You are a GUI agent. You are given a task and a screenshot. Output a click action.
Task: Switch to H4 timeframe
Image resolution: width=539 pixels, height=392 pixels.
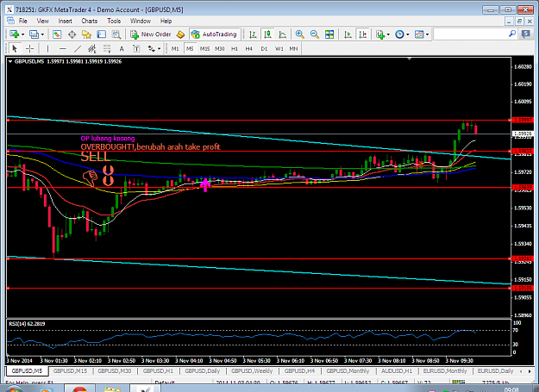coord(249,49)
